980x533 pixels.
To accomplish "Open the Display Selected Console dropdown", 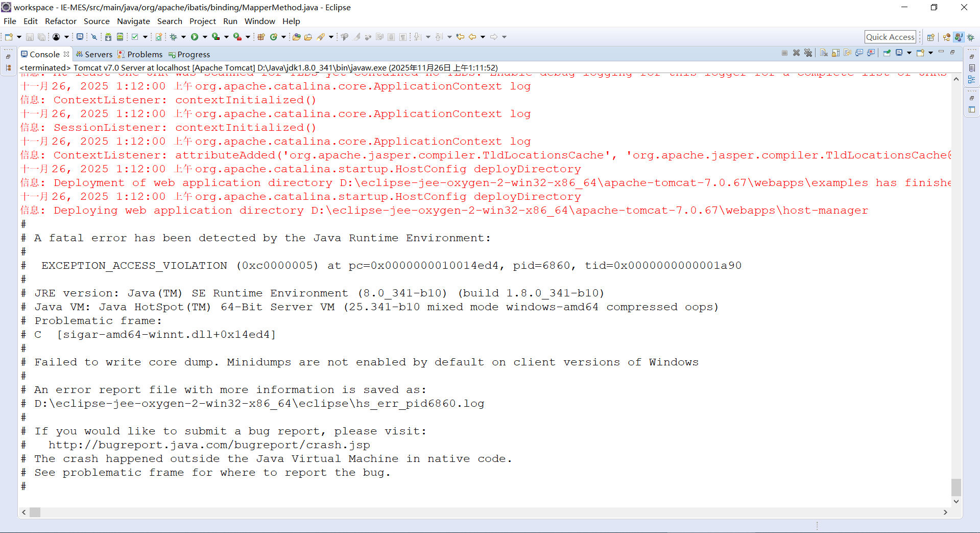I will tap(910, 53).
